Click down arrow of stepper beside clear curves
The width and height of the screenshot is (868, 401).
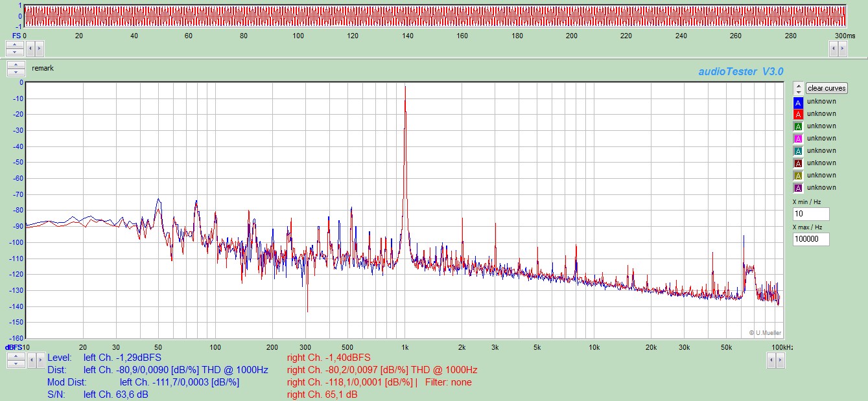pos(798,91)
